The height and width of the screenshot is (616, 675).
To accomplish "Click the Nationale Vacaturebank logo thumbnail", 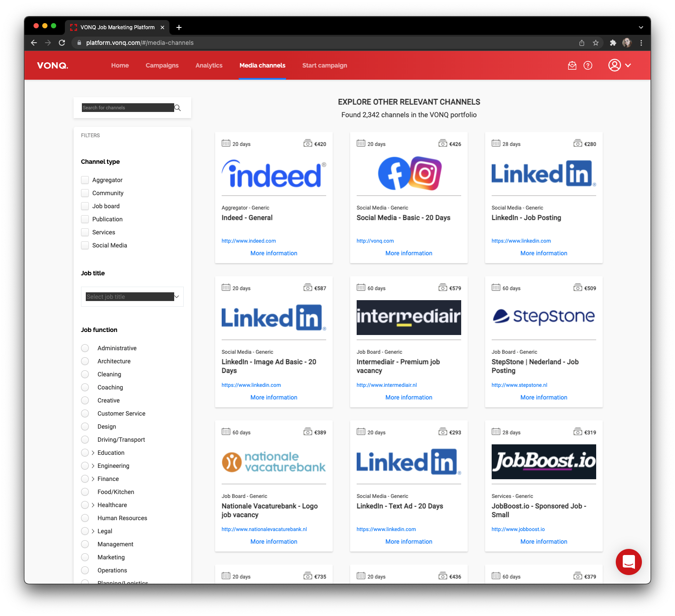I will [x=274, y=462].
